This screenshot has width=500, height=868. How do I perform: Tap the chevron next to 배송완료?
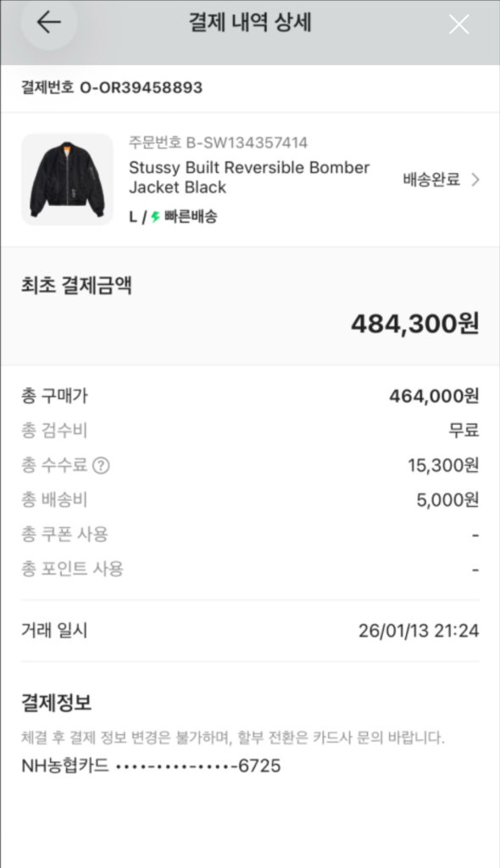tap(476, 180)
